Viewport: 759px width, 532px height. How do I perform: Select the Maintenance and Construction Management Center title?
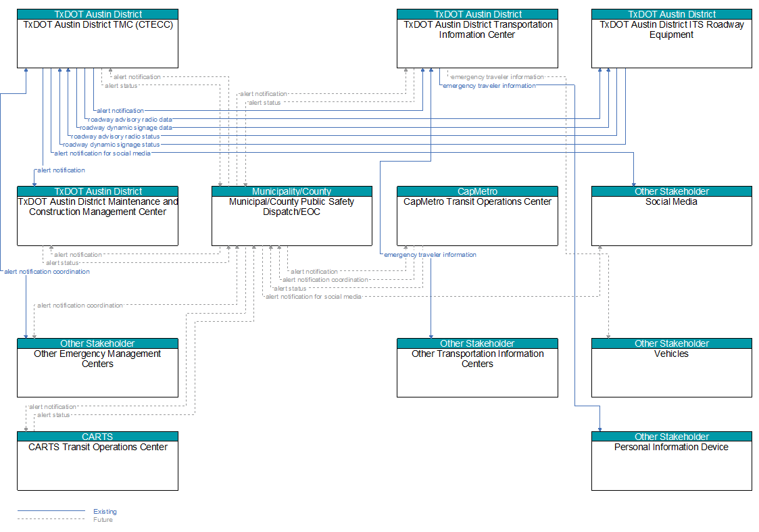click(x=98, y=207)
